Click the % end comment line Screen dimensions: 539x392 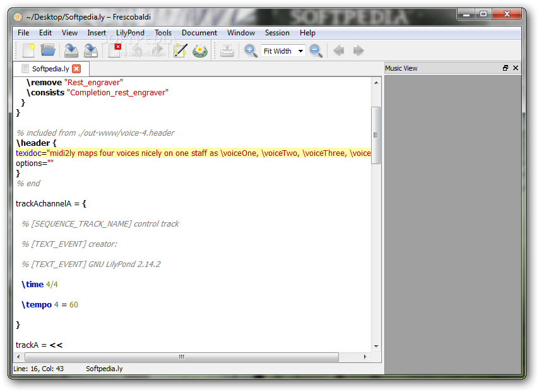pyautogui.click(x=28, y=184)
